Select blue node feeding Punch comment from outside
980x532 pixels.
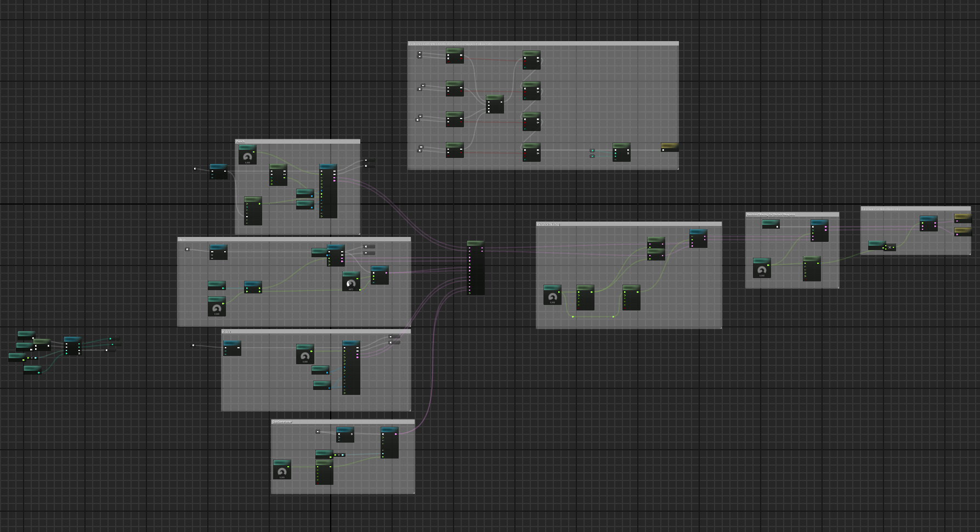pyautogui.click(x=218, y=171)
